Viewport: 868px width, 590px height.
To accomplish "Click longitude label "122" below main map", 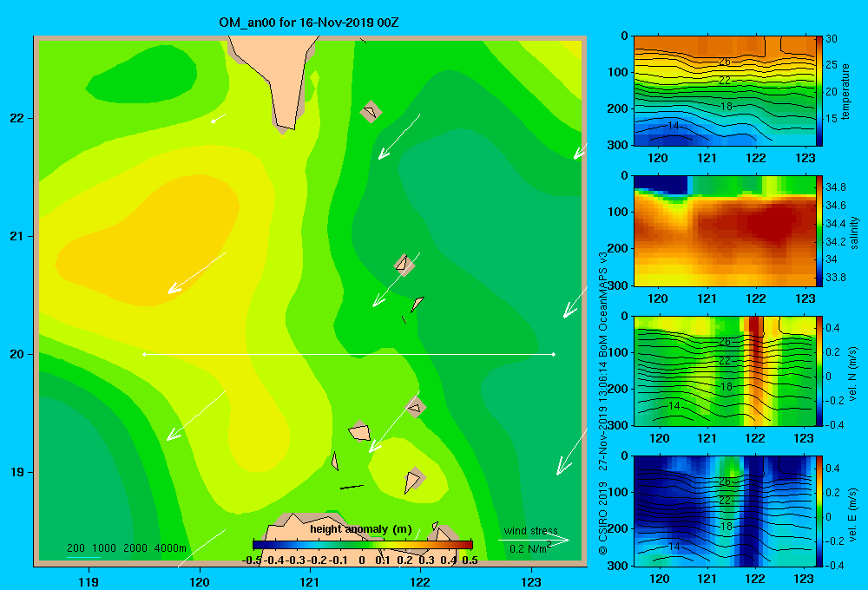I will pos(420,581).
